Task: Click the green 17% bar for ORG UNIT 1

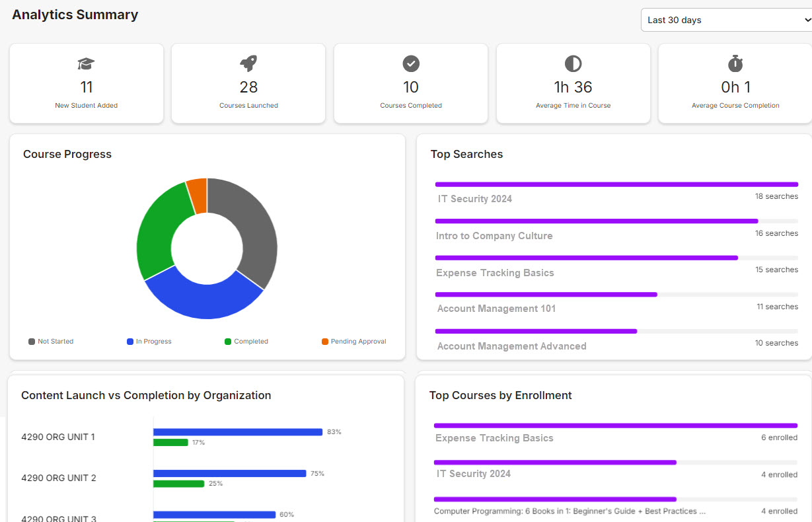Action: pyautogui.click(x=170, y=443)
